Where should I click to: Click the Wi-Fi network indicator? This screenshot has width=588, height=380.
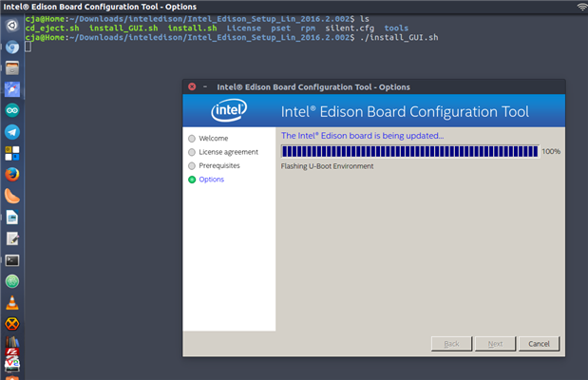pyautogui.click(x=581, y=7)
